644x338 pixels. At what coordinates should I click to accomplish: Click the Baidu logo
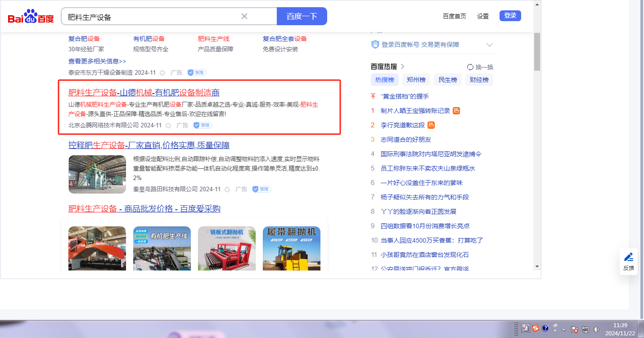(x=31, y=17)
